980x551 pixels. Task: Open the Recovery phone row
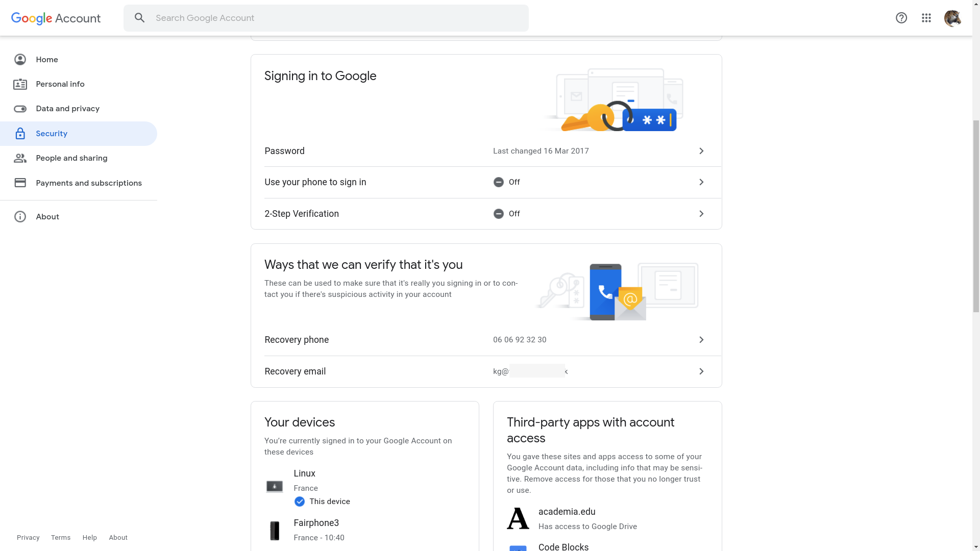[486, 340]
